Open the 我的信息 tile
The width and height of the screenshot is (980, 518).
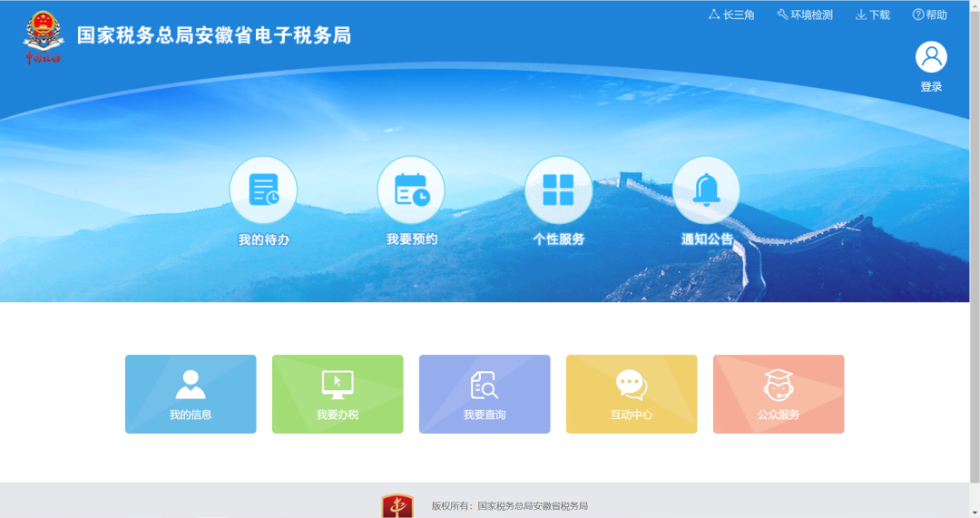(x=191, y=395)
